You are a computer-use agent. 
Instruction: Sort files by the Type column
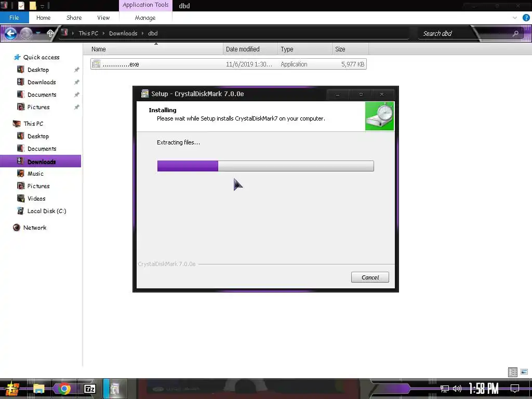304,49
